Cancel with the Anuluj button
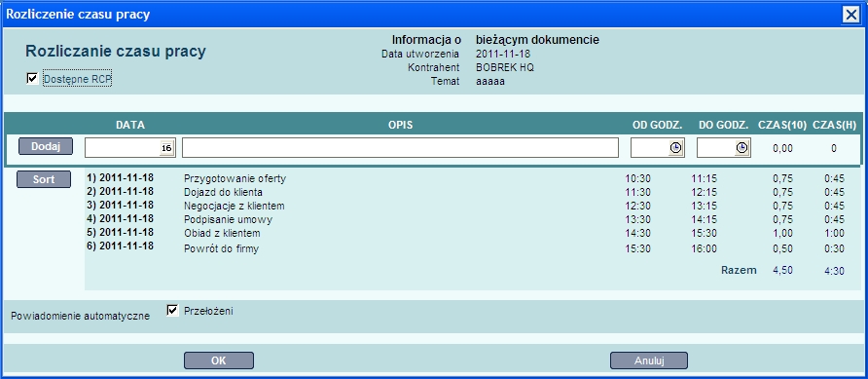868x379 pixels. [649, 360]
